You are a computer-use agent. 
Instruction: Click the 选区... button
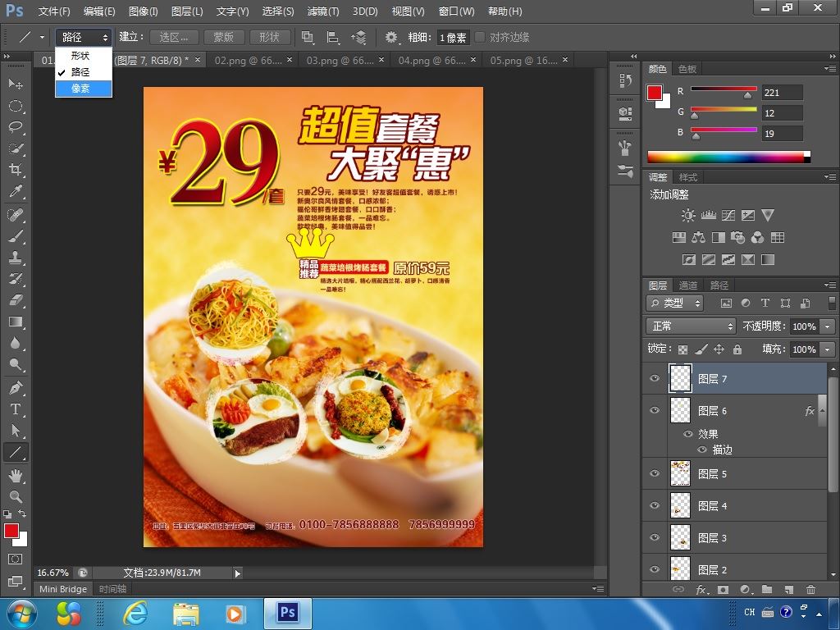click(x=174, y=37)
